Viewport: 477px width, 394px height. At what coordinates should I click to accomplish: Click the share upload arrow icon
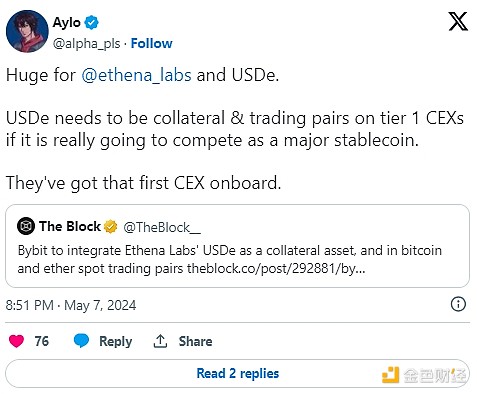[160, 341]
